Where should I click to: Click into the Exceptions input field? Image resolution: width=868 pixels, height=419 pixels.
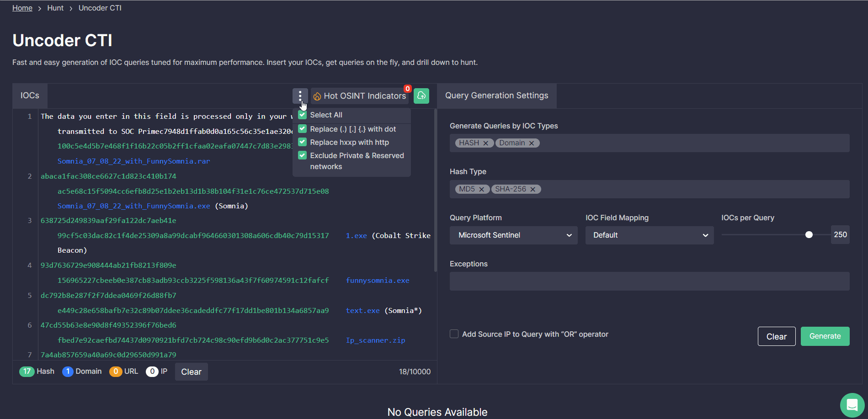649,281
